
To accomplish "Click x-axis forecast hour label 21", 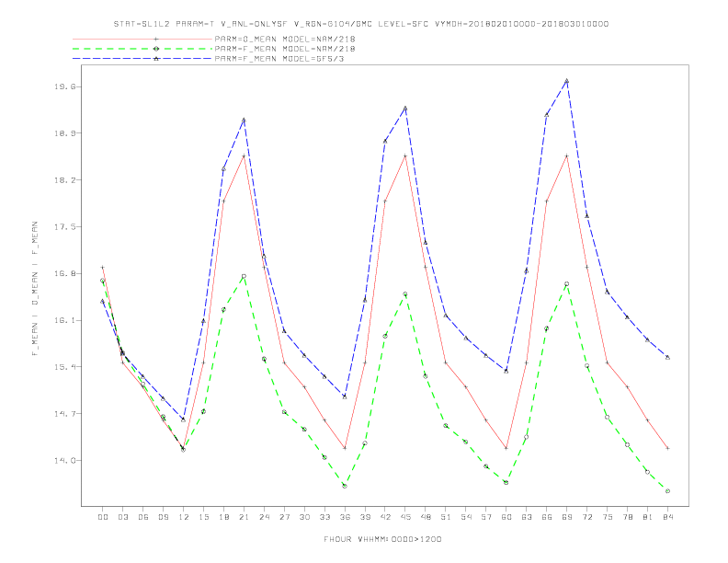I will click(244, 517).
